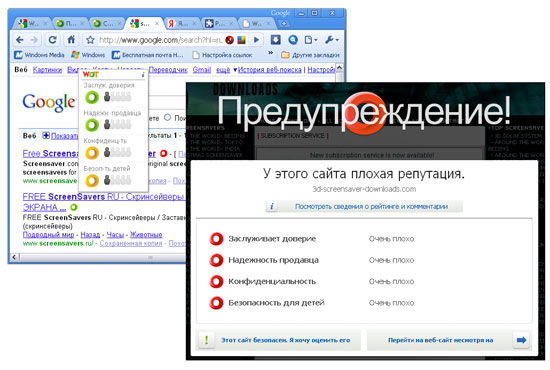Switch to the first Google tab

pyautogui.click(x=32, y=23)
